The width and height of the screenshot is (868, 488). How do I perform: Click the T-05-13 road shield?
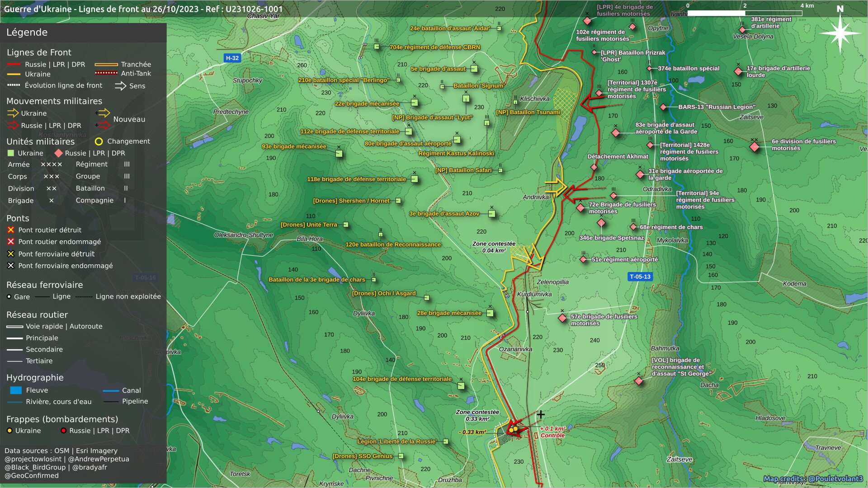(640, 277)
